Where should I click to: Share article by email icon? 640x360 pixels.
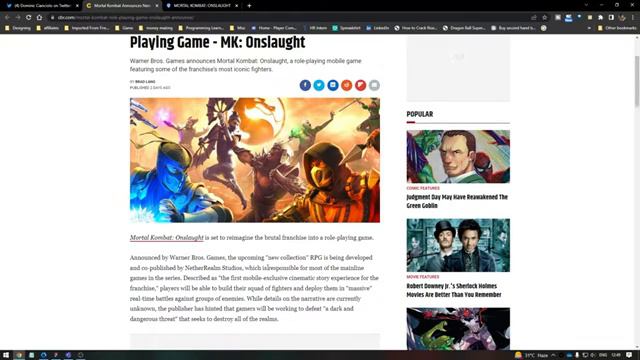(374, 85)
